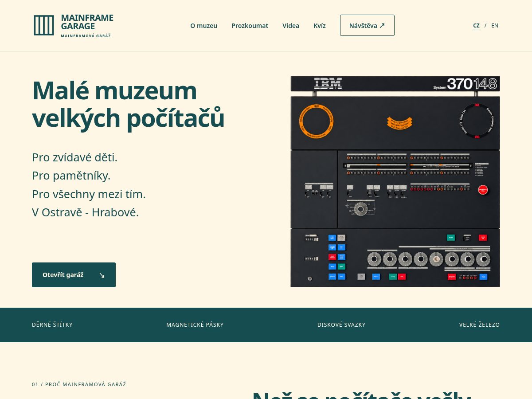
Task: Click the down-right arrow in Otevřít garáž
Action: click(x=102, y=275)
